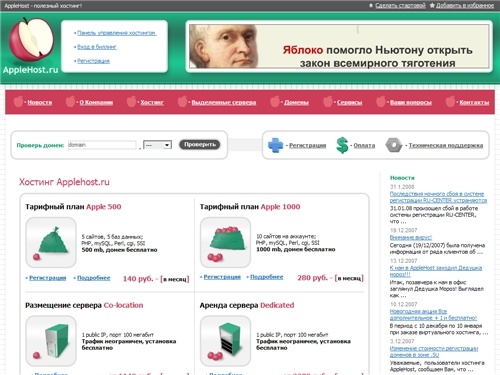Click the Проверить button
Image resolution: width=500 pixels, height=375 pixels.
click(x=200, y=144)
